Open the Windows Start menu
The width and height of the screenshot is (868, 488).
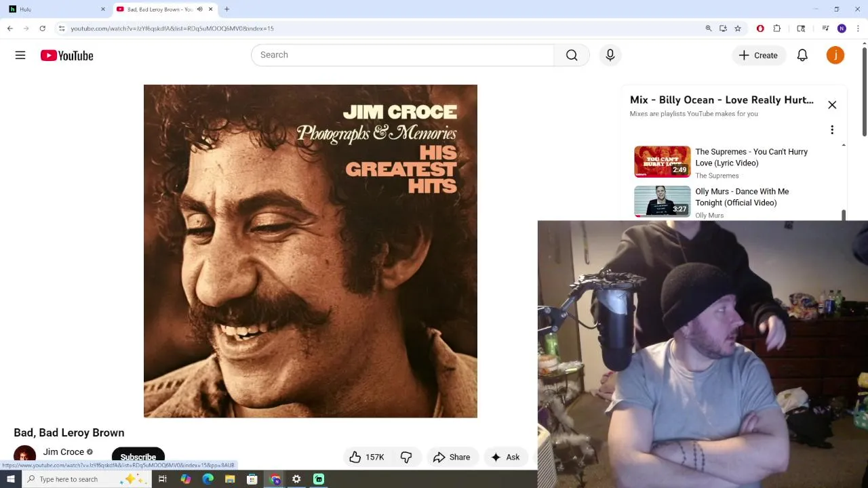pyautogui.click(x=11, y=479)
